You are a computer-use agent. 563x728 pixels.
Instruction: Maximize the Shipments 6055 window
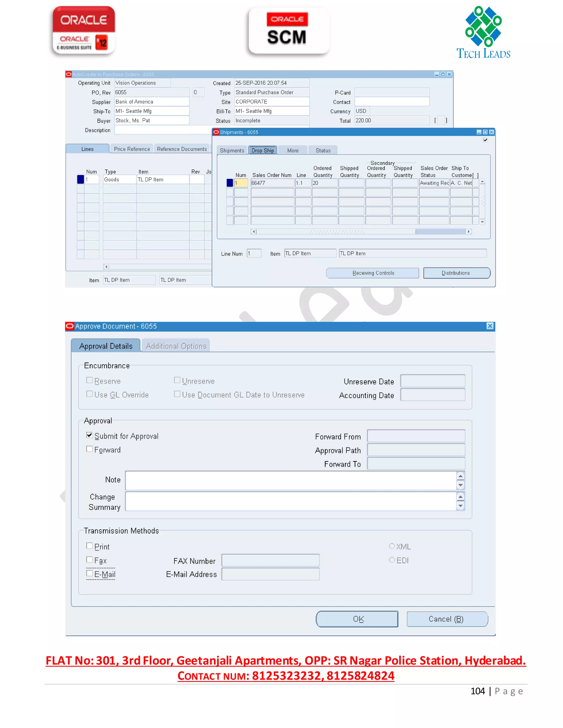(485, 132)
